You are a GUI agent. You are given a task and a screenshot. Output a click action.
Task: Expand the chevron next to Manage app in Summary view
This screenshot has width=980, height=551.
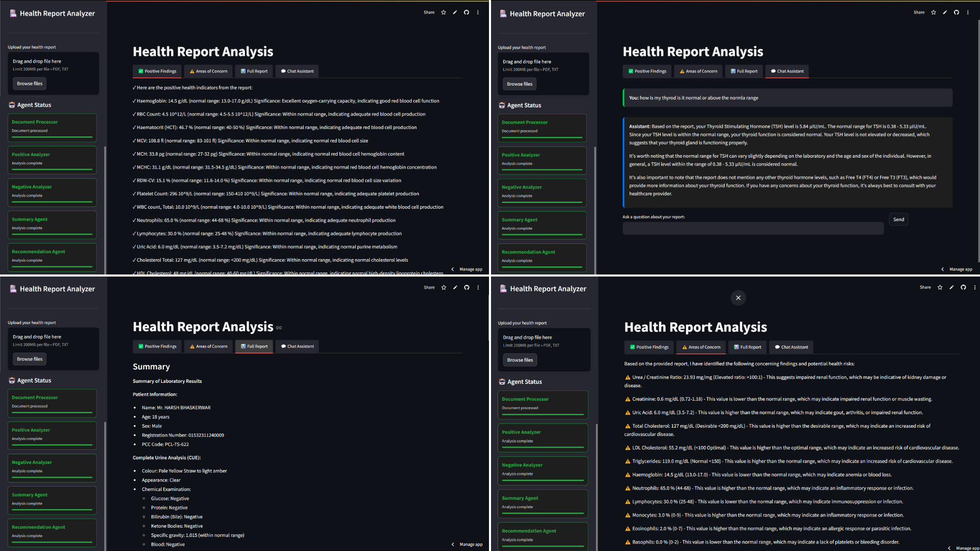point(453,544)
